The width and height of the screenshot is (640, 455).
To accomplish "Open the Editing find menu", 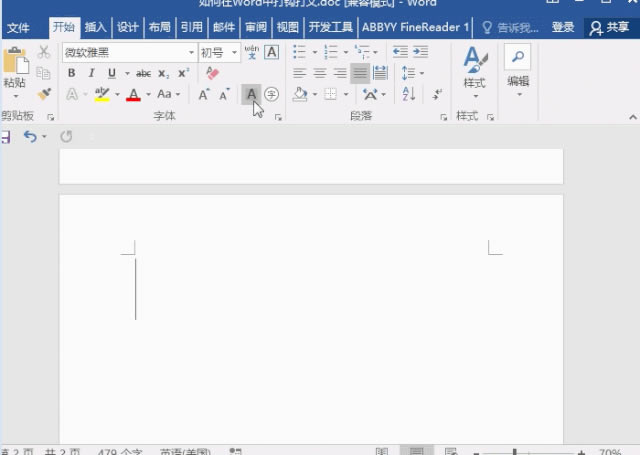I will click(x=518, y=71).
